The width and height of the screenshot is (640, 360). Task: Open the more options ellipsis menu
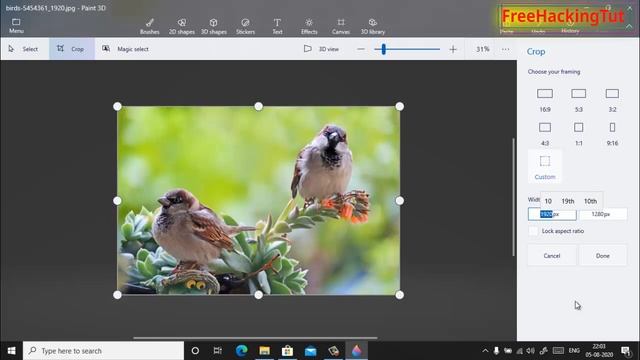pyautogui.click(x=505, y=49)
